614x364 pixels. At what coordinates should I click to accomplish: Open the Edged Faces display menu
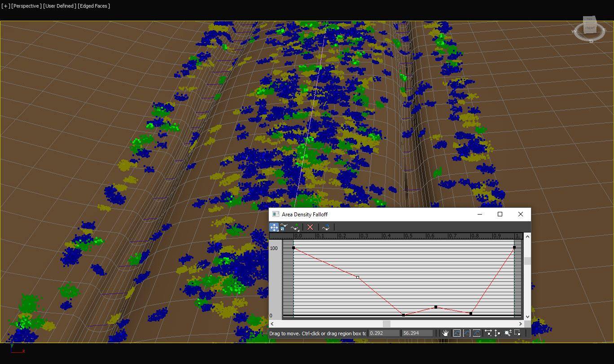(x=94, y=6)
